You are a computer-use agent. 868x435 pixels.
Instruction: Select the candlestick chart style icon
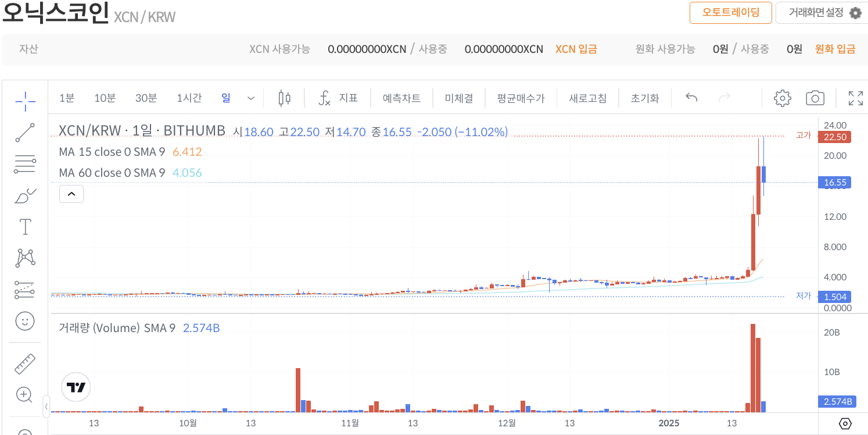[x=284, y=98]
